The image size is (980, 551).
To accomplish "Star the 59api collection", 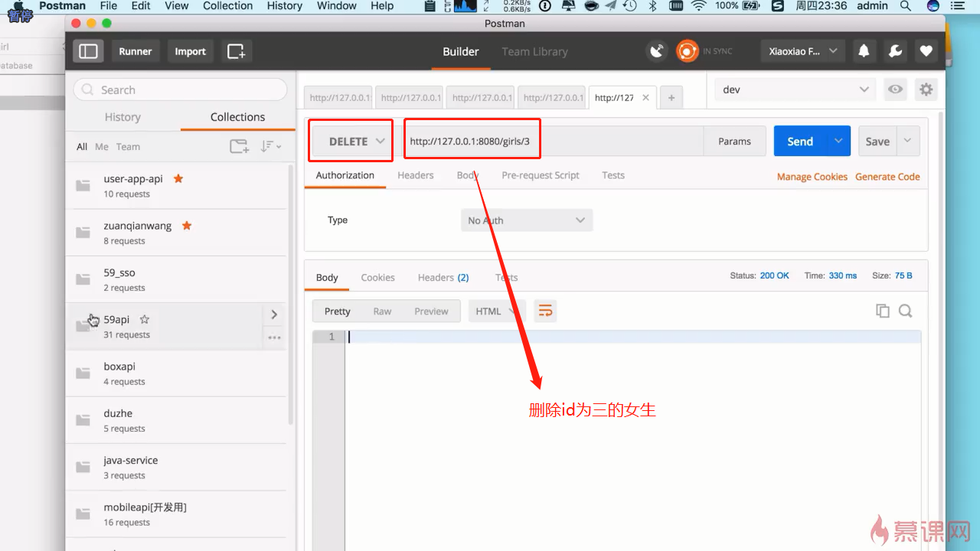I will coord(144,319).
